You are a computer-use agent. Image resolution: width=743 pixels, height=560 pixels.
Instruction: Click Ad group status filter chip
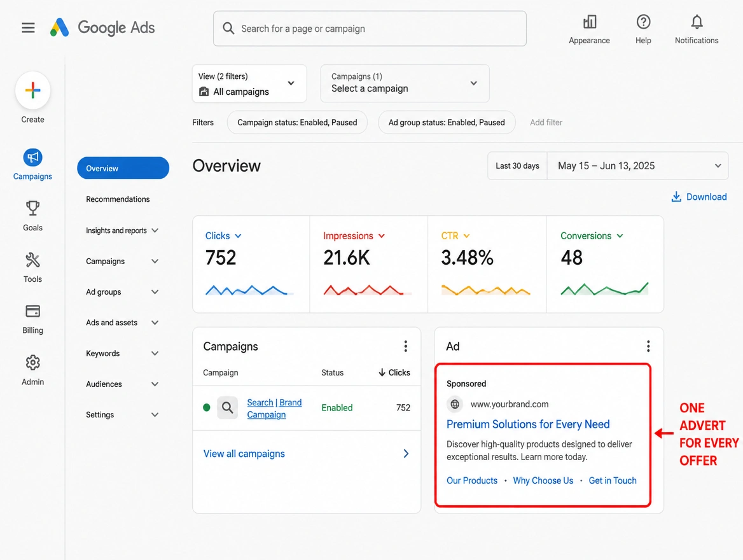pos(447,122)
